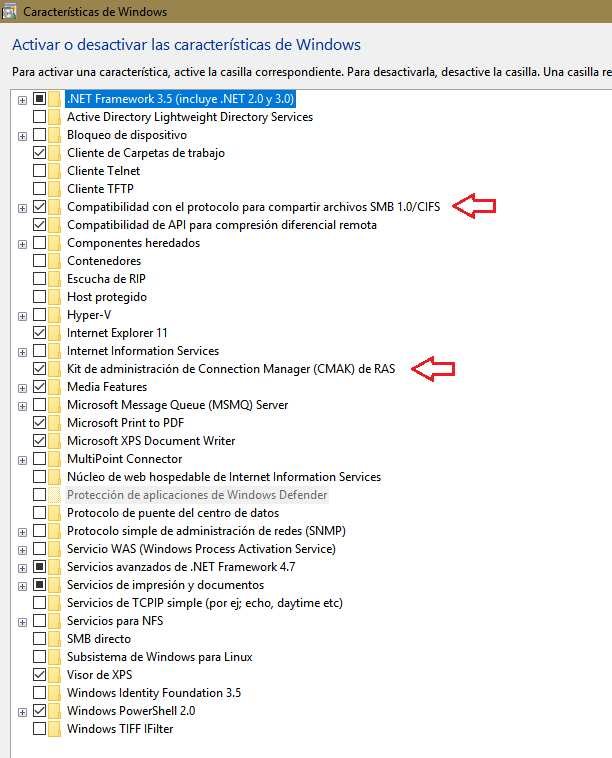The width and height of the screenshot is (612, 758).
Task: Tick the Contenedores checkbox
Action: point(40,261)
